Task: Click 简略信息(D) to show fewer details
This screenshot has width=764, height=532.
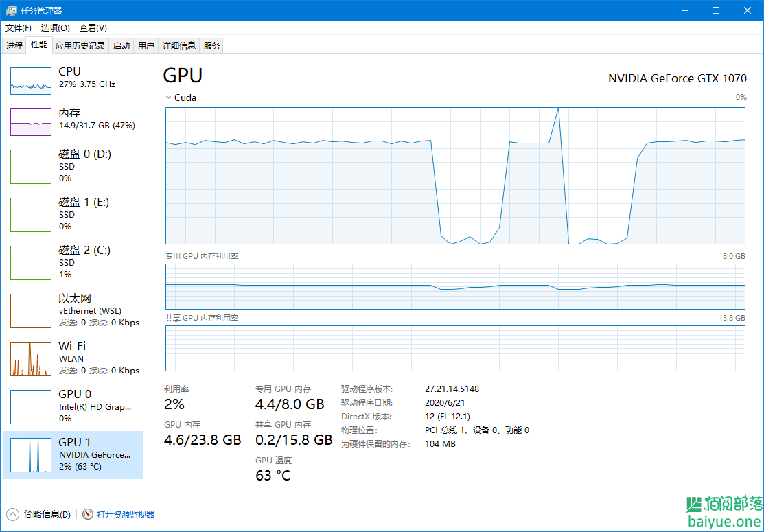Action: [47, 514]
